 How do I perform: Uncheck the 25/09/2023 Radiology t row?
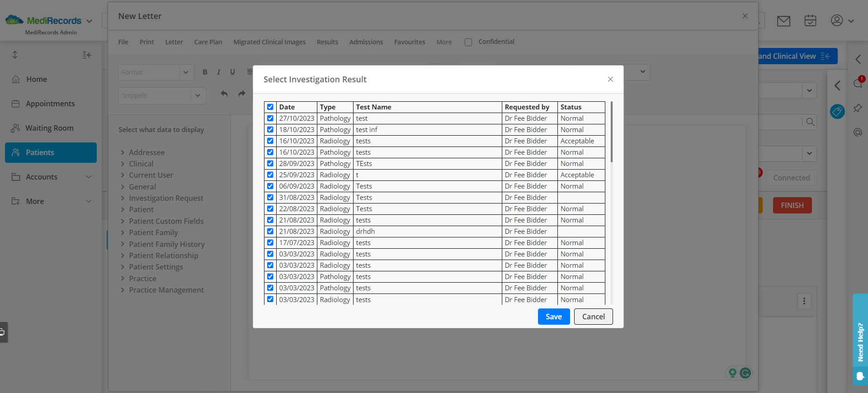(x=270, y=175)
